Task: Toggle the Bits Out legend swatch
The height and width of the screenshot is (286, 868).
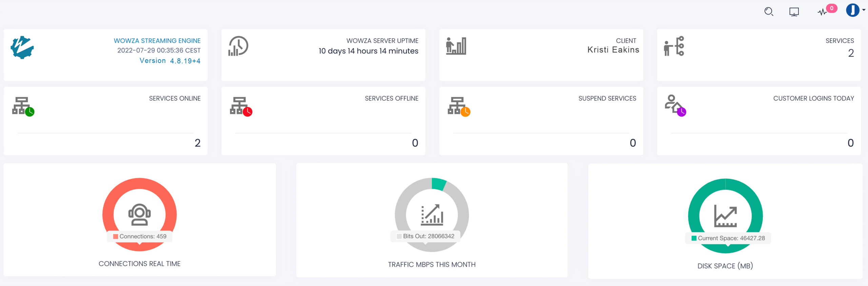Action: (399, 237)
